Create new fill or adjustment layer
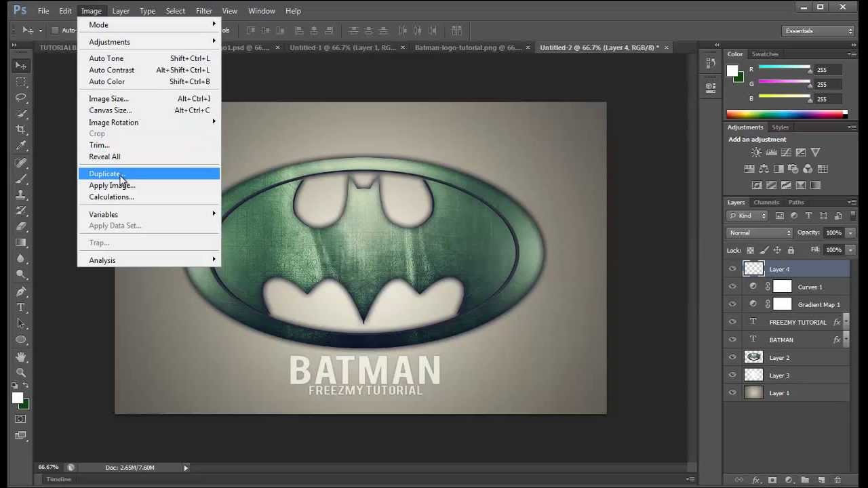Image resolution: width=868 pixels, height=488 pixels. pyautogui.click(x=789, y=480)
